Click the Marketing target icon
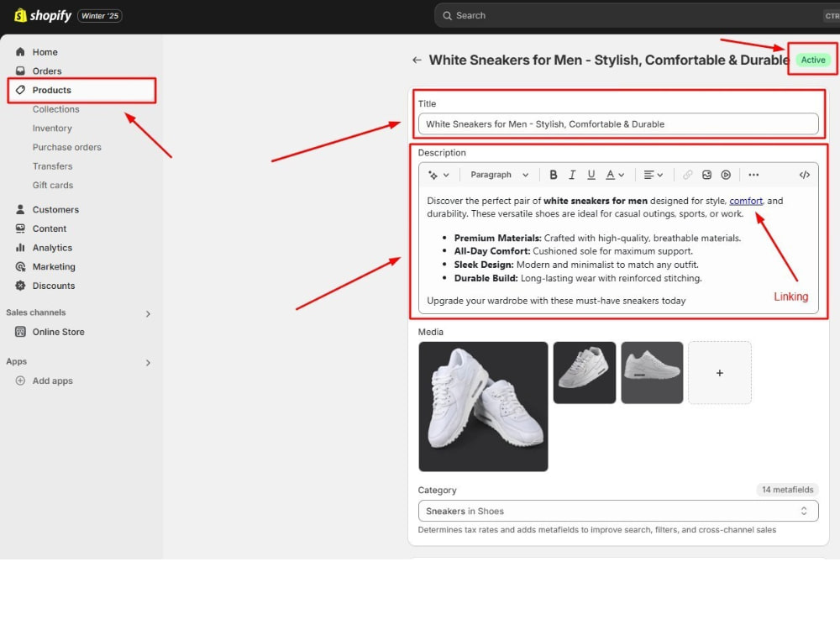The height and width of the screenshot is (630, 840). (x=20, y=266)
